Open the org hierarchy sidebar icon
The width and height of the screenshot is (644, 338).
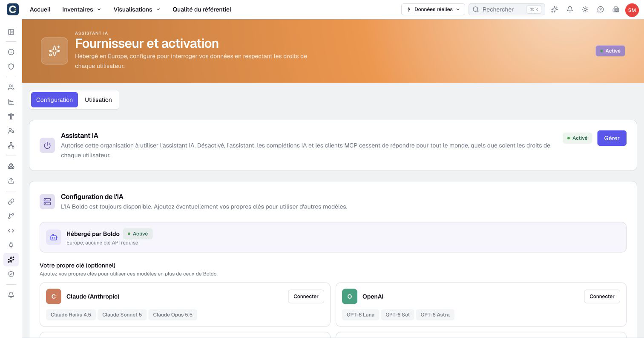click(x=11, y=145)
